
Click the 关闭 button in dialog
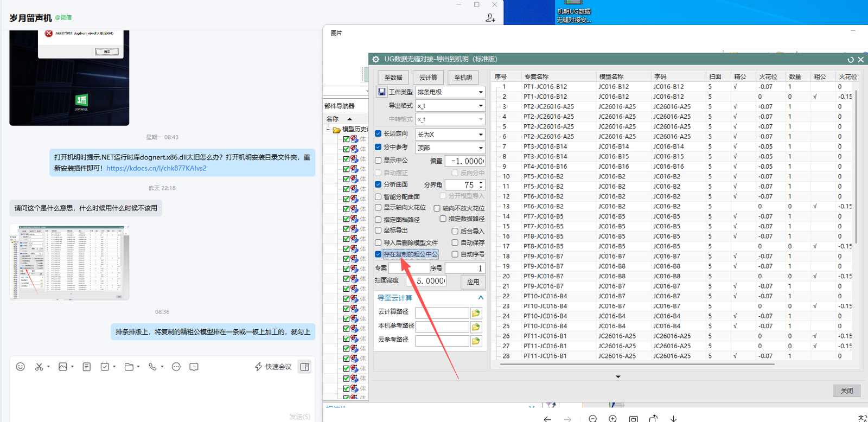pos(847,391)
